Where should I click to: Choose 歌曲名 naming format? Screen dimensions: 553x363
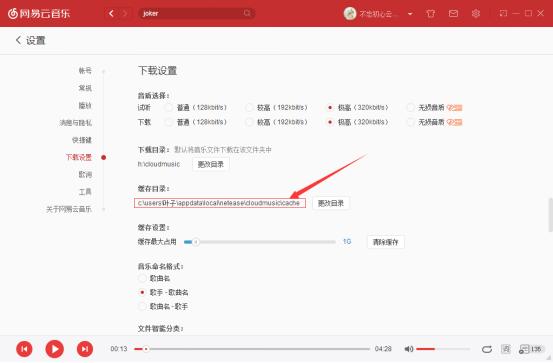(x=142, y=278)
